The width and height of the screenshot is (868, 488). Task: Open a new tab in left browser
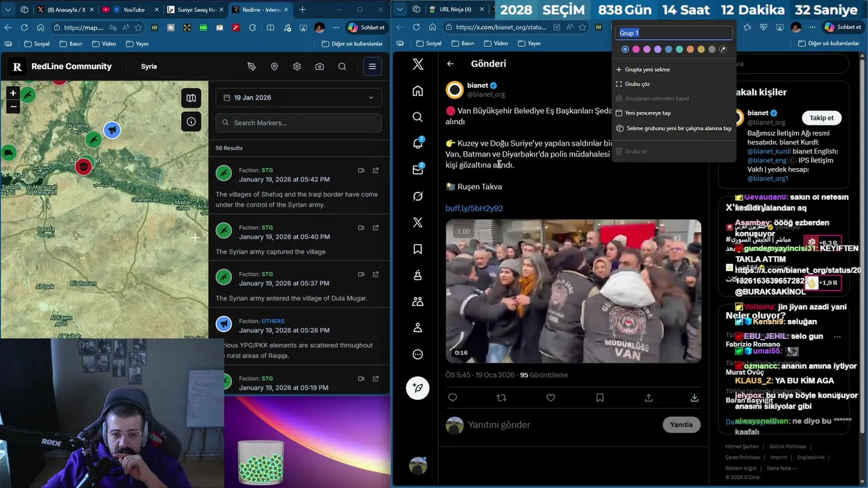302,9
